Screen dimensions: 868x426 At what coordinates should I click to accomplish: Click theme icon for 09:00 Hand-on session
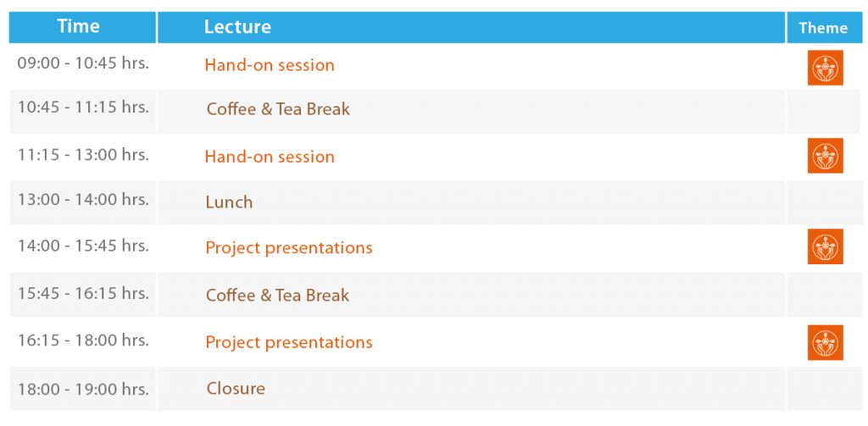point(825,68)
